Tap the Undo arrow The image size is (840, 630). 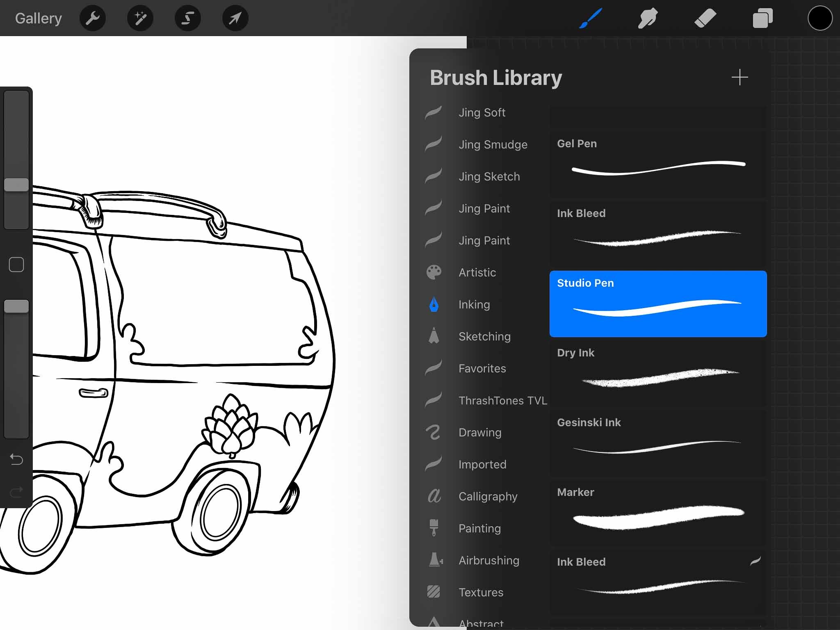[x=16, y=459]
